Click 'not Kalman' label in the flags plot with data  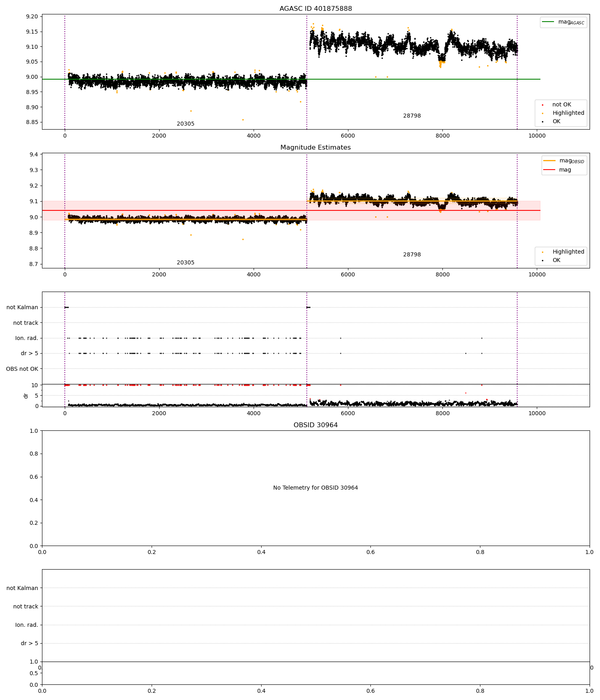(22, 308)
